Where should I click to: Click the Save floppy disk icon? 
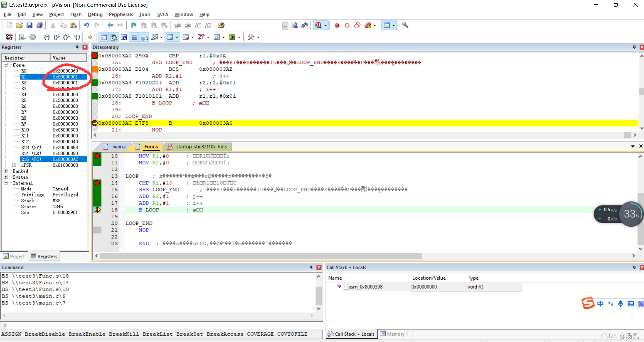pos(30,25)
